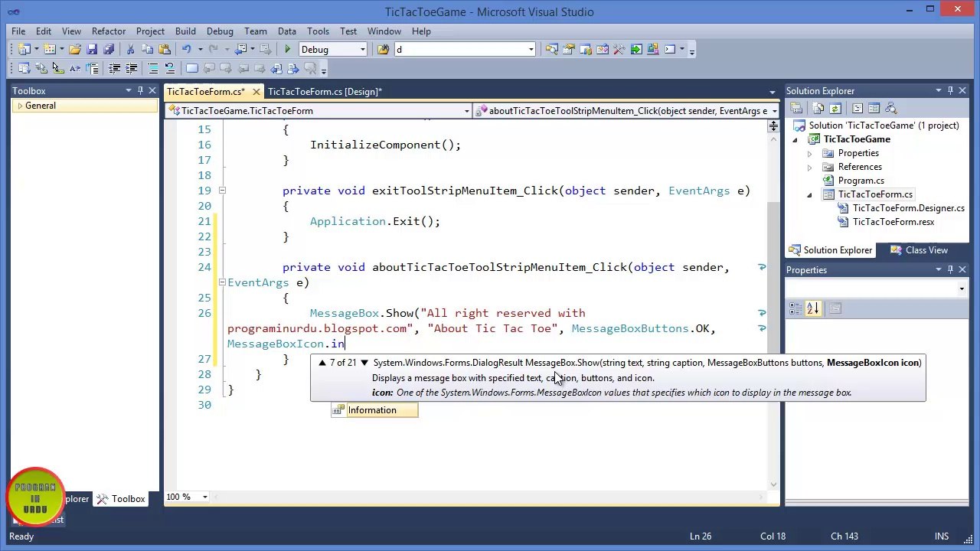Click the Save All icon

click(109, 50)
